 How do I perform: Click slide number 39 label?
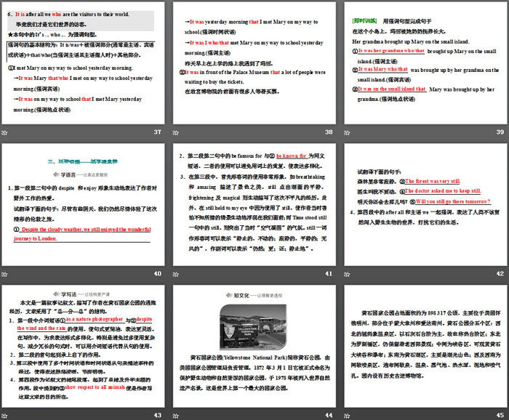point(500,132)
